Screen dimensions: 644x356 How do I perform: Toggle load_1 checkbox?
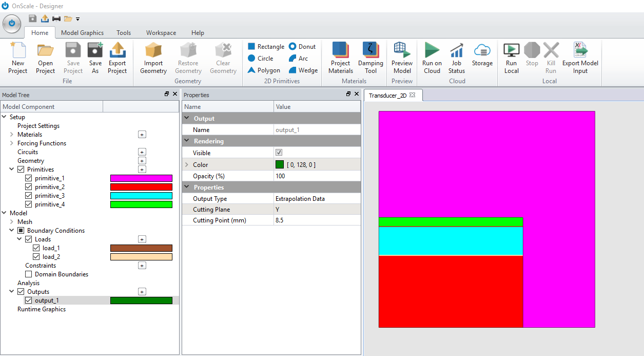36,248
